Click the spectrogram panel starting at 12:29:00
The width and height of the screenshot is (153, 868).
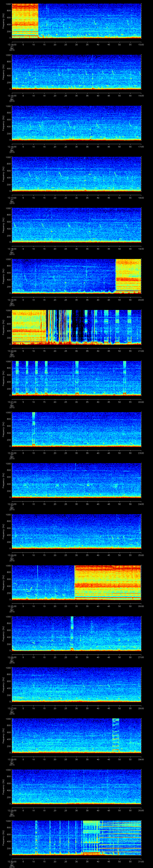(x=76, y=787)
